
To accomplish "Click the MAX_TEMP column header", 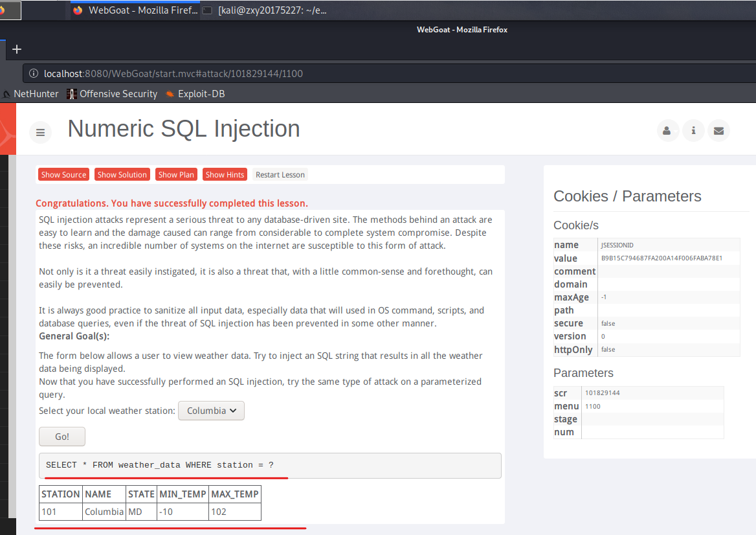I will point(235,494).
